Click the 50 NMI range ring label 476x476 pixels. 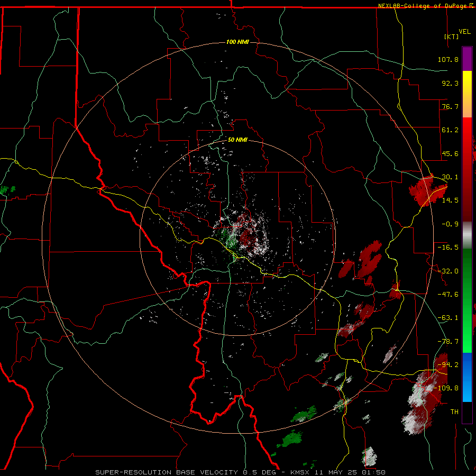point(237,140)
